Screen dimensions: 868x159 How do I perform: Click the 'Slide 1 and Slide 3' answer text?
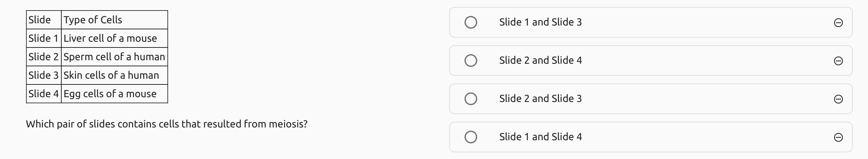pos(540,22)
